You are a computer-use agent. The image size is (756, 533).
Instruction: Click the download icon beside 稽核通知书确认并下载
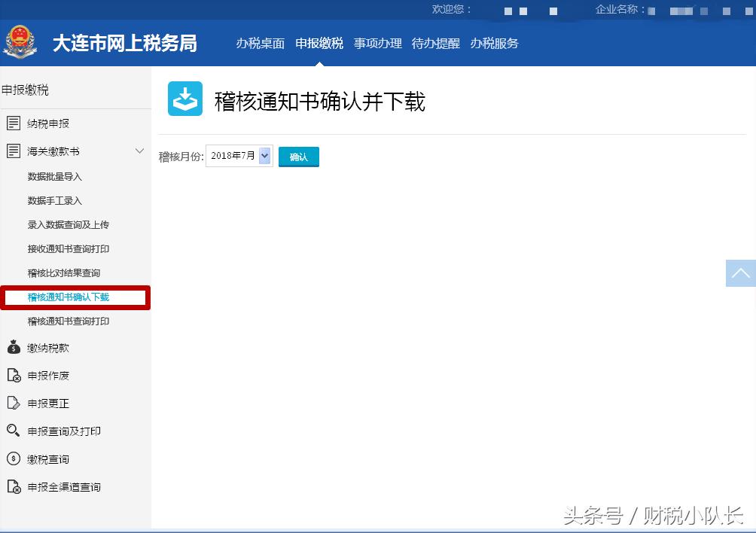pos(185,99)
